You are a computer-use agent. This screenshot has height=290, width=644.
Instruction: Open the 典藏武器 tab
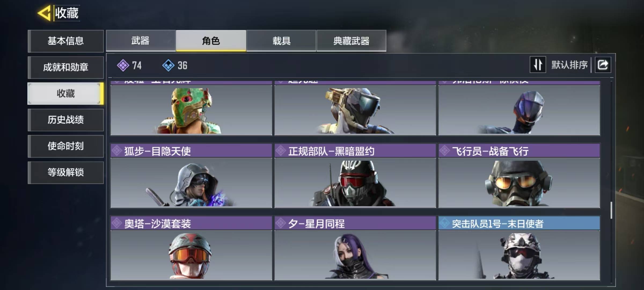(x=351, y=41)
